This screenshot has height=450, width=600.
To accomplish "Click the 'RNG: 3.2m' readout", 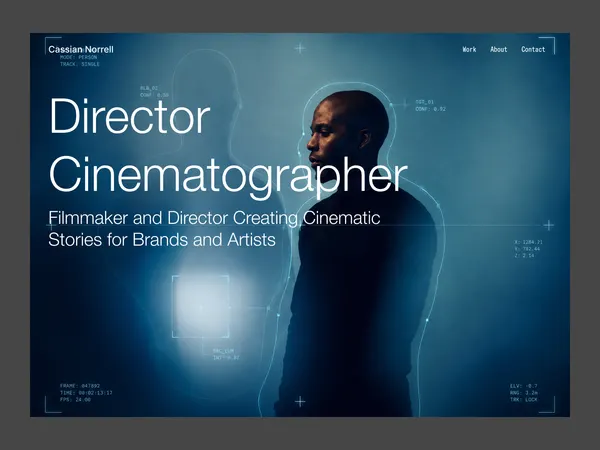I will [x=524, y=393].
